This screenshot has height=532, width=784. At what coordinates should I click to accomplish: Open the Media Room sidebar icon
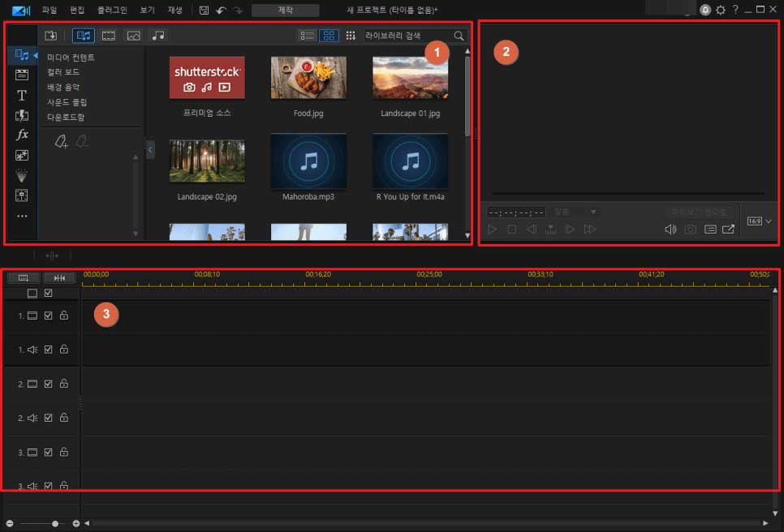[21, 55]
